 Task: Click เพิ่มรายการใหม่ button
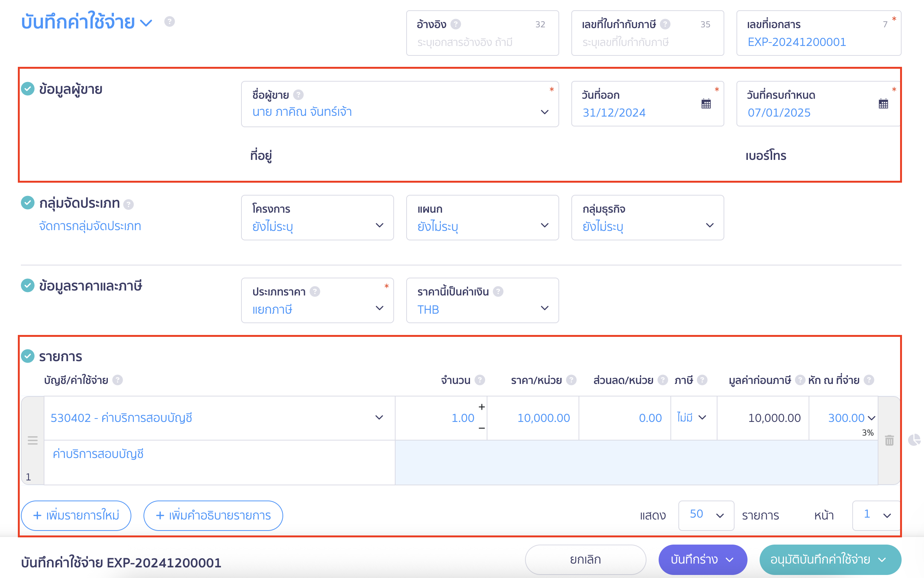click(x=76, y=515)
